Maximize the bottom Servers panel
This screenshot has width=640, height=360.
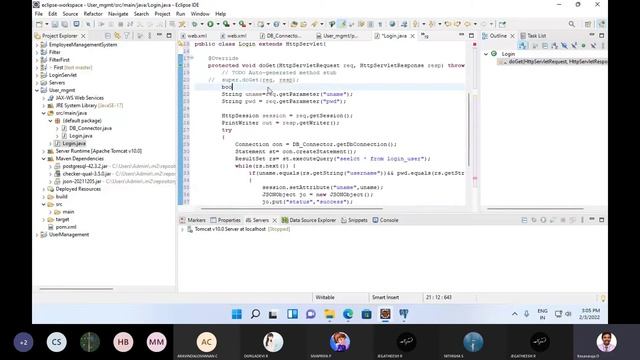[602, 220]
